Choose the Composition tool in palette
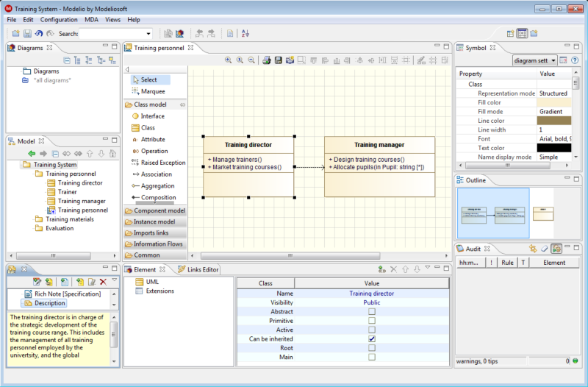The width and height of the screenshot is (588, 387). (157, 197)
